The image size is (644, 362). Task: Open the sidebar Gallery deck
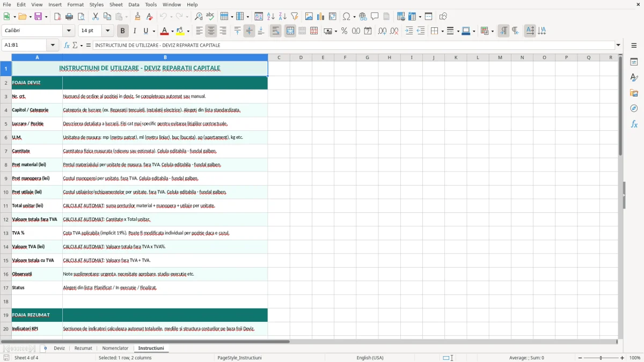634,93
